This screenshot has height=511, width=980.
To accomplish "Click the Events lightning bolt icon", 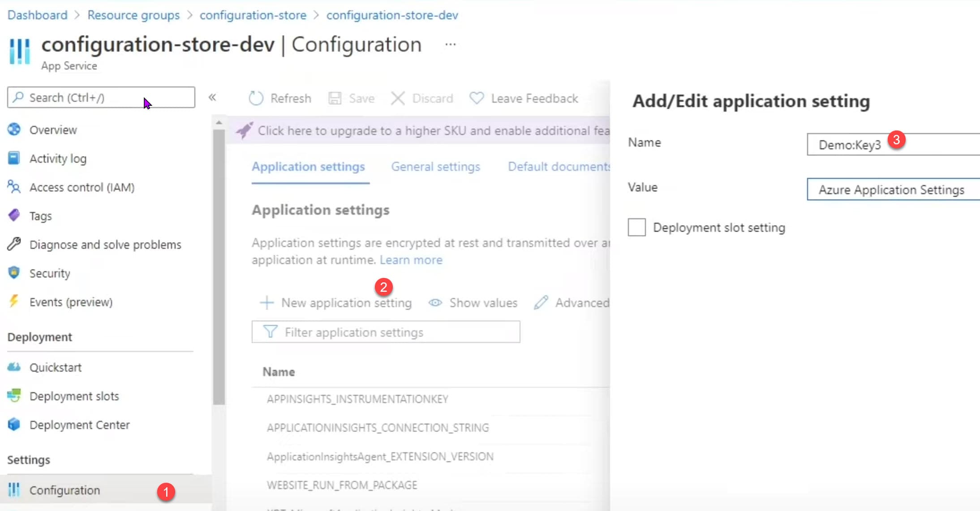I will [x=14, y=301].
